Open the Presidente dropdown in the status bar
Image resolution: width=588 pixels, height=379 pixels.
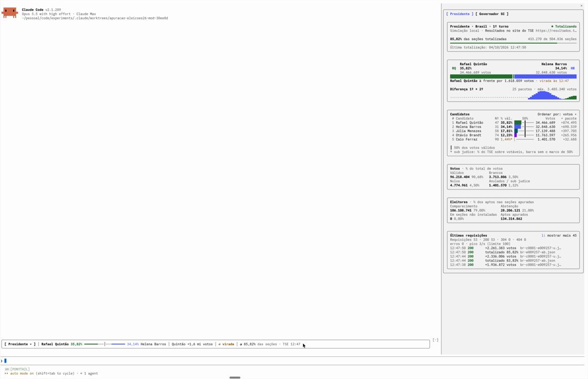click(x=20, y=344)
